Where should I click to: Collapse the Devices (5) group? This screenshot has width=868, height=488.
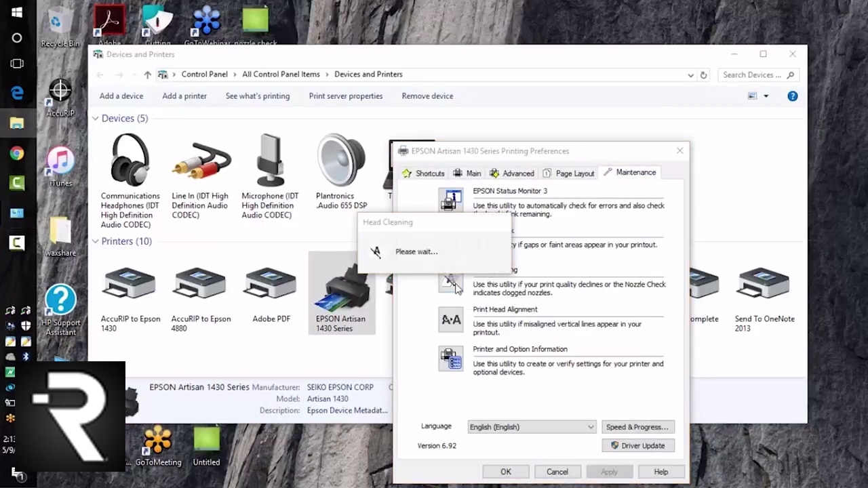96,119
